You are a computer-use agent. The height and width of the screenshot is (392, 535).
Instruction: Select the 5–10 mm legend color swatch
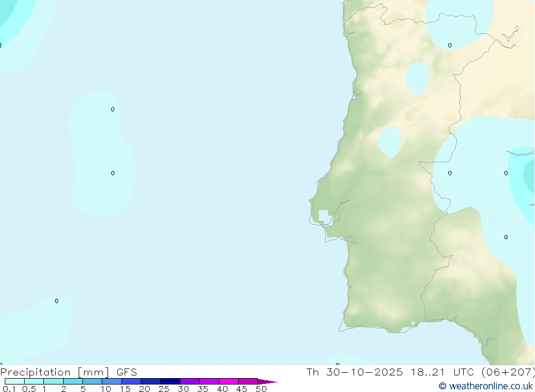93,381
